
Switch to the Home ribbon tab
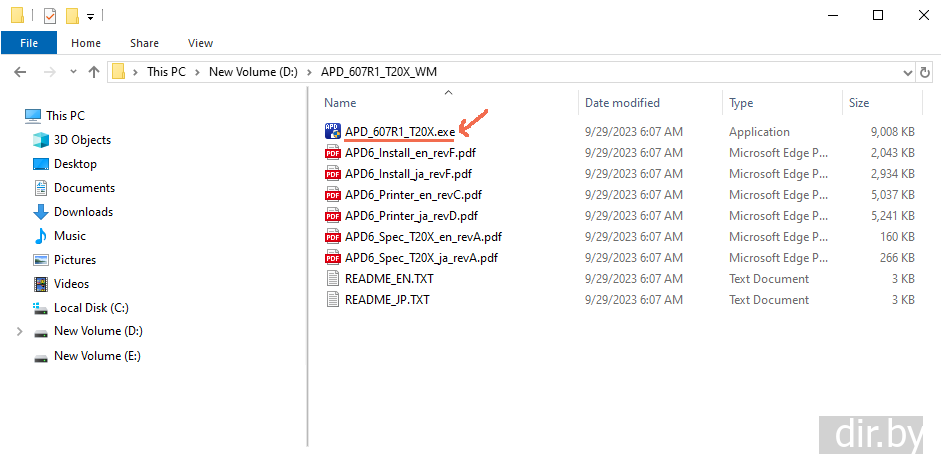86,43
